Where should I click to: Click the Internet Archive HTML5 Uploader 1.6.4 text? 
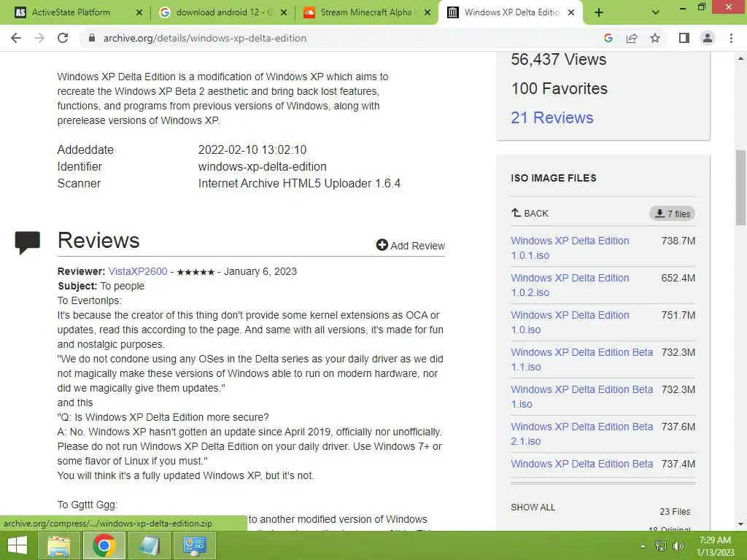299,183
